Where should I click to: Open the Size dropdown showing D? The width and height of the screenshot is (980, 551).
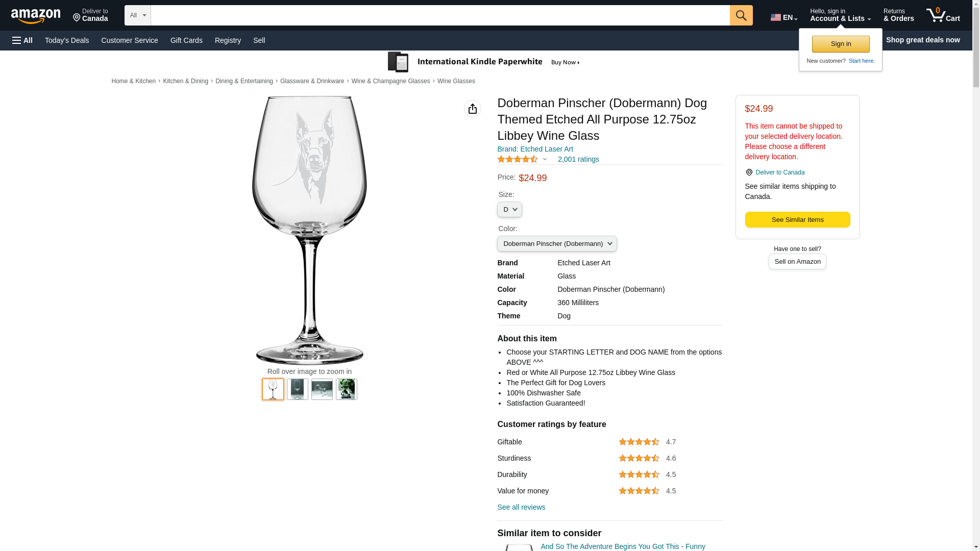coord(509,210)
